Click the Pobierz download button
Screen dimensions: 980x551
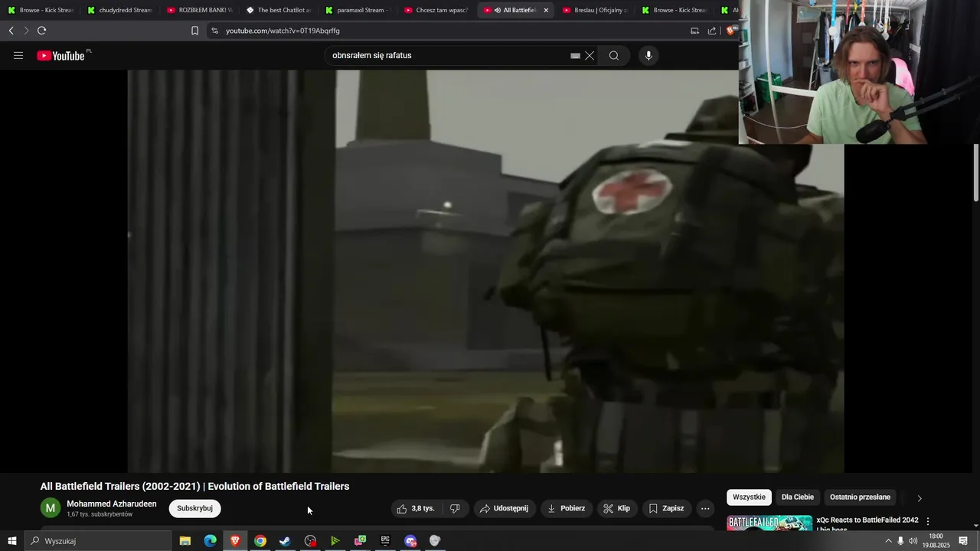coord(567,508)
